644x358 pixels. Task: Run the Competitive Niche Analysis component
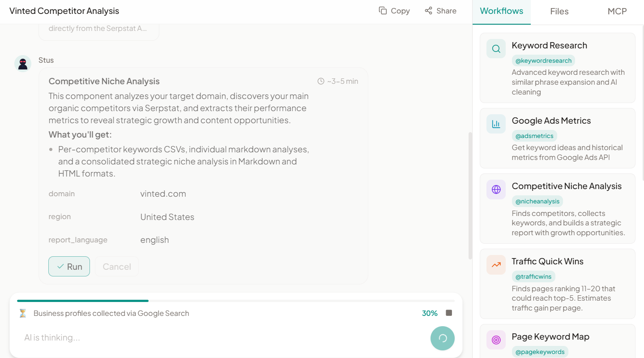pos(69,267)
